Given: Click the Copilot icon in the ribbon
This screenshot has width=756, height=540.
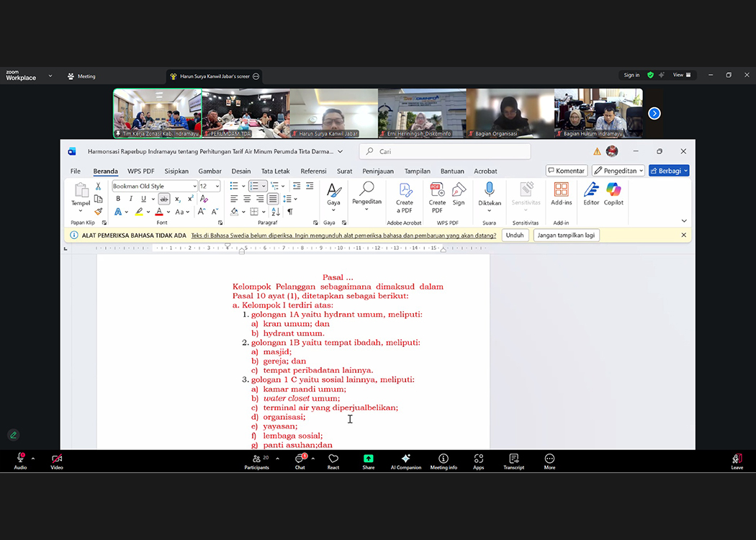Looking at the screenshot, I should tap(613, 190).
